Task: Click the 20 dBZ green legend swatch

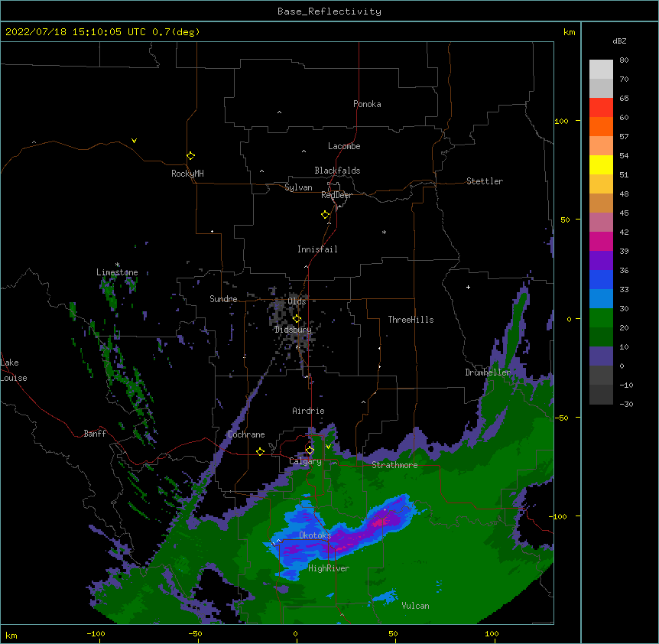Action: pyautogui.click(x=601, y=337)
